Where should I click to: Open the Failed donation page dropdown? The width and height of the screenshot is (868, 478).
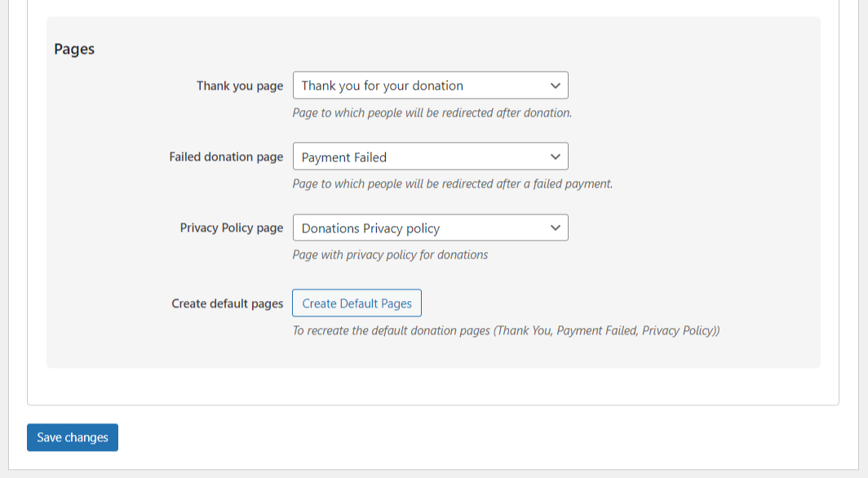point(430,157)
